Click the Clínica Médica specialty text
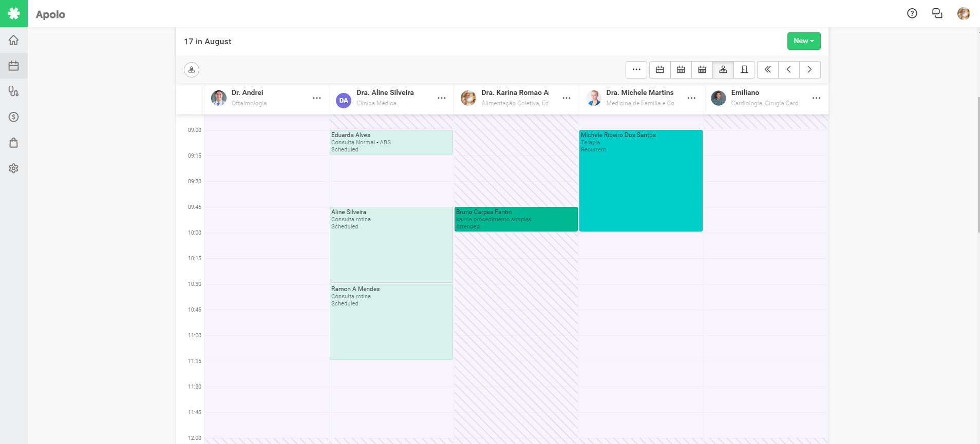This screenshot has width=980, height=444. (x=376, y=103)
